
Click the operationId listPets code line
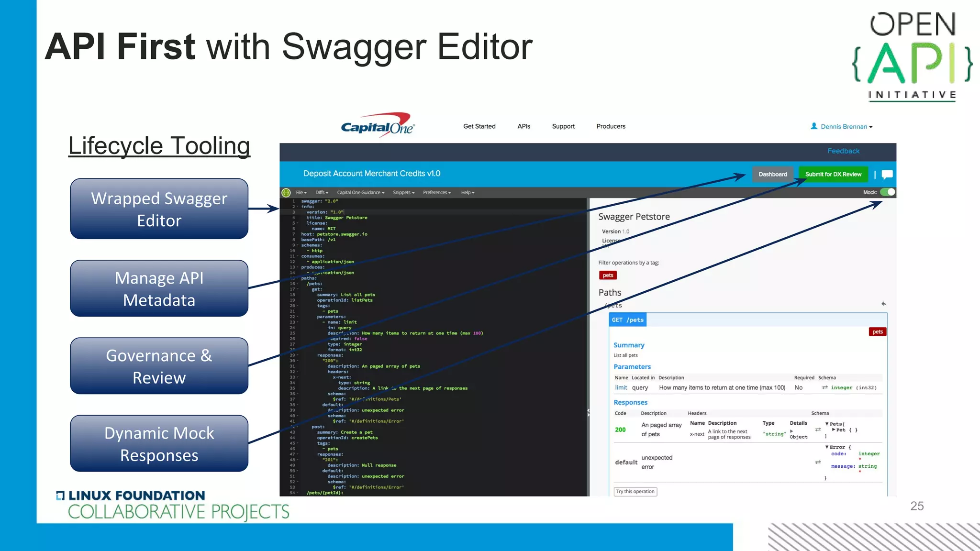(x=345, y=300)
